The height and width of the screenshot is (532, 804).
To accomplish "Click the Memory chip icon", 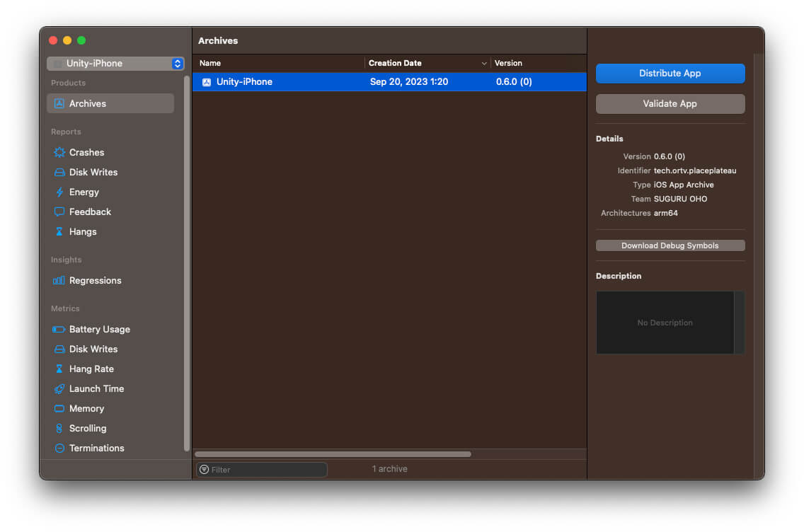I will pyautogui.click(x=59, y=408).
